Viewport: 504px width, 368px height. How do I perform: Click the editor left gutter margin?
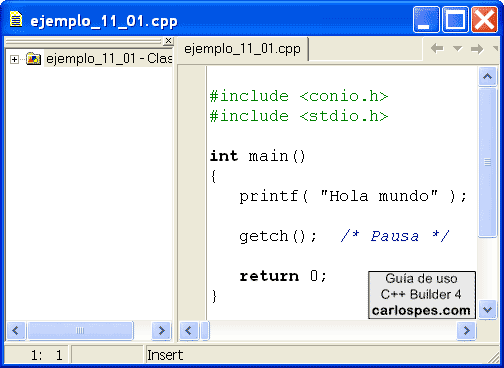tap(192, 193)
